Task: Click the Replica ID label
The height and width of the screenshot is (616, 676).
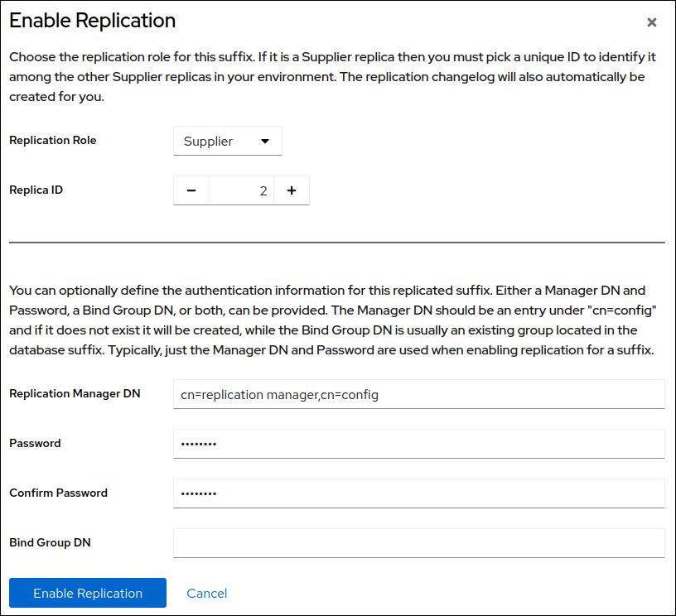Action: 36,190
